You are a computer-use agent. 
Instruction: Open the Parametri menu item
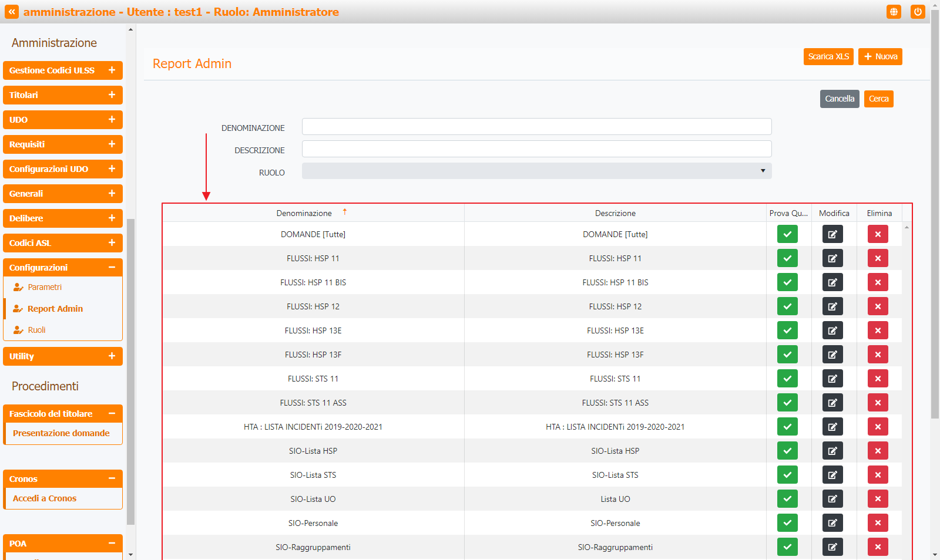tap(45, 287)
